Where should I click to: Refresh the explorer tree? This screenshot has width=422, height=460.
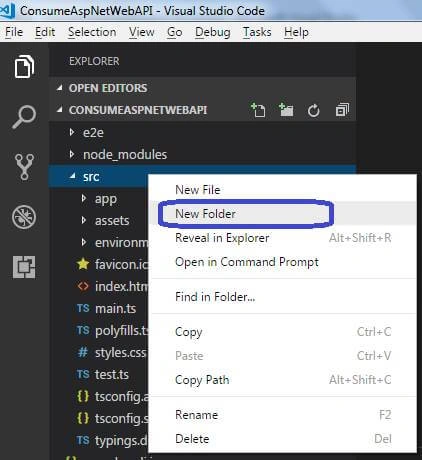[x=313, y=110]
